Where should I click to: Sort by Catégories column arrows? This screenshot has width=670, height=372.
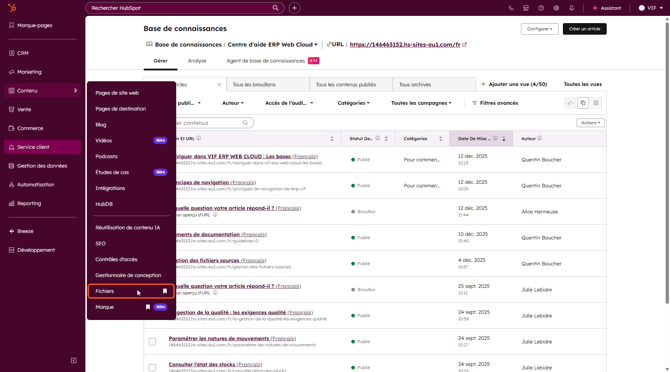pyautogui.click(x=440, y=138)
